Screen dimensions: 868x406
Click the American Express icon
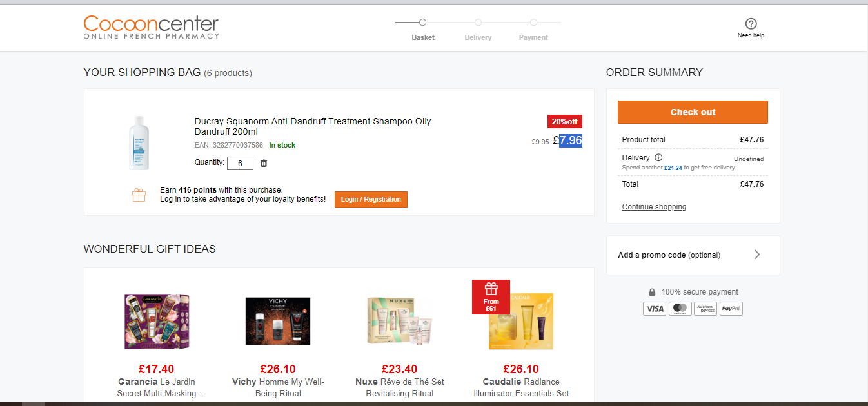tap(705, 309)
